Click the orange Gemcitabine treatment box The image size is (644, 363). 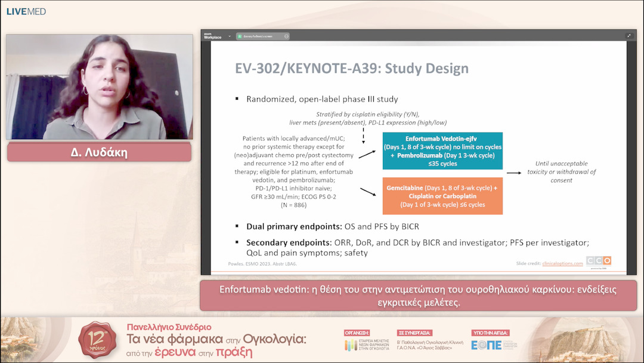coord(442,196)
